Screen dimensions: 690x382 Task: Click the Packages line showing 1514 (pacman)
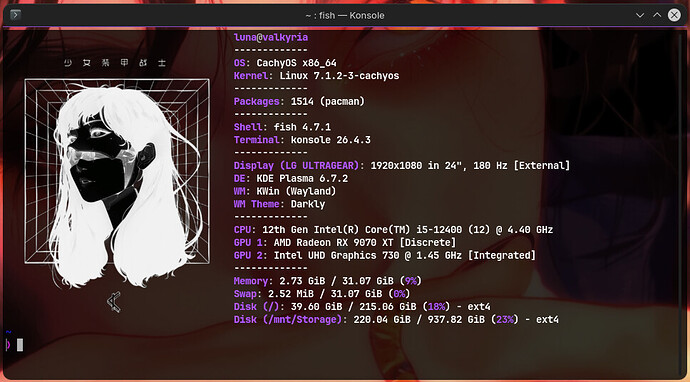299,101
